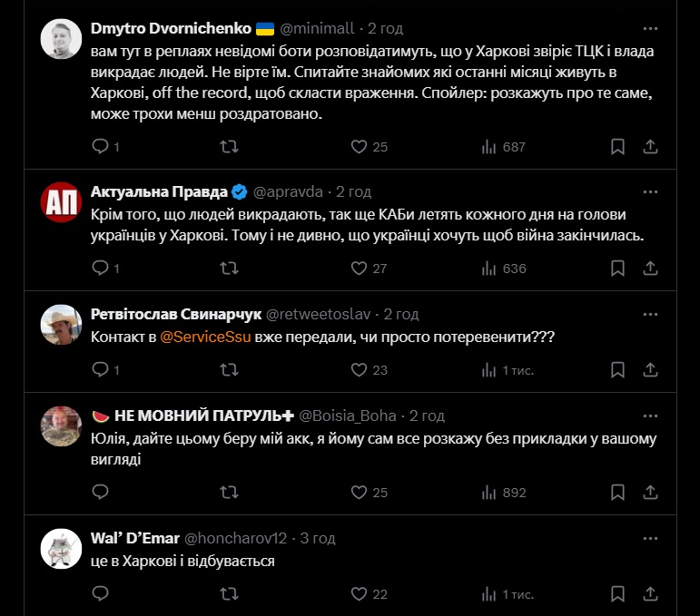The image size is (700, 616).
Task: Open Ретвітослав Свинарчук's profile avatar
Action: pos(62,324)
